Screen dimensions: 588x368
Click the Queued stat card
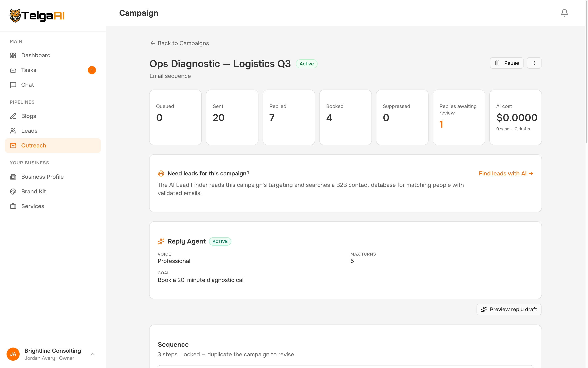point(175,117)
